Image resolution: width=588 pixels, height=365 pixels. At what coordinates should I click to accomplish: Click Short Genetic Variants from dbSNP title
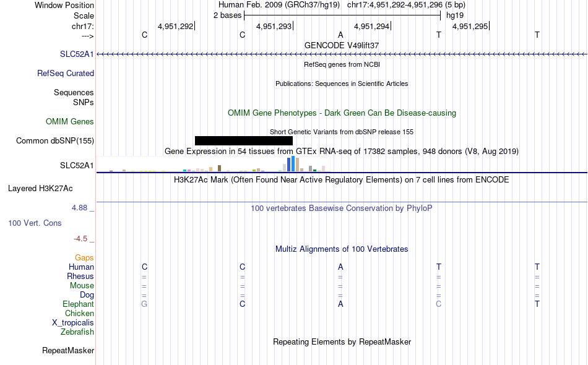pyautogui.click(x=342, y=132)
